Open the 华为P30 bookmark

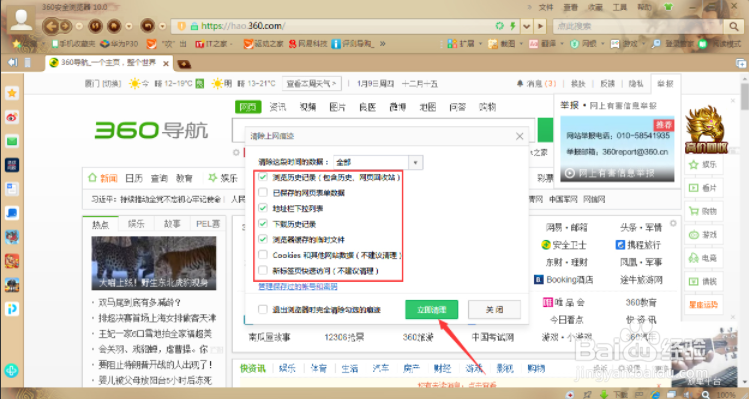pyautogui.click(x=119, y=43)
